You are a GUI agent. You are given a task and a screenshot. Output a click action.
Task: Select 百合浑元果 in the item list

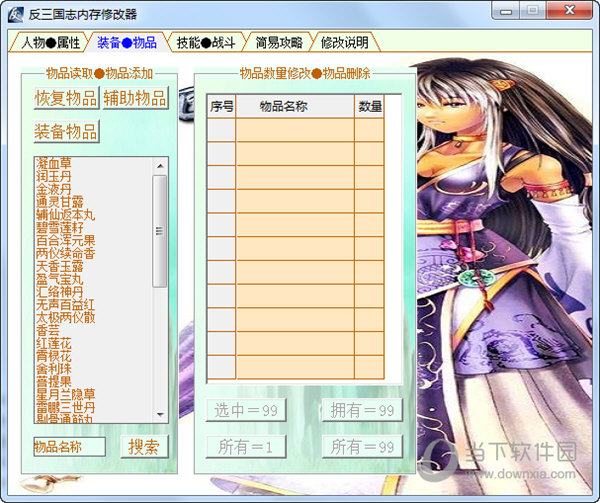pos(65,241)
